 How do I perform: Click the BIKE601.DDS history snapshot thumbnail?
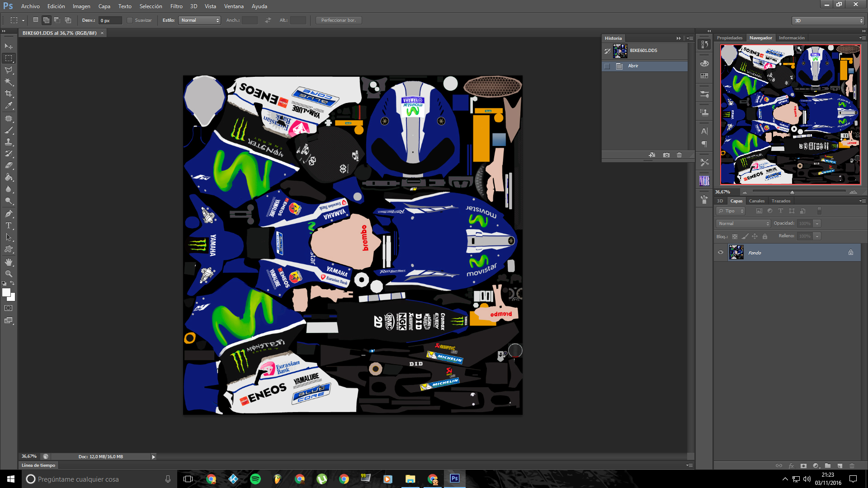point(620,51)
